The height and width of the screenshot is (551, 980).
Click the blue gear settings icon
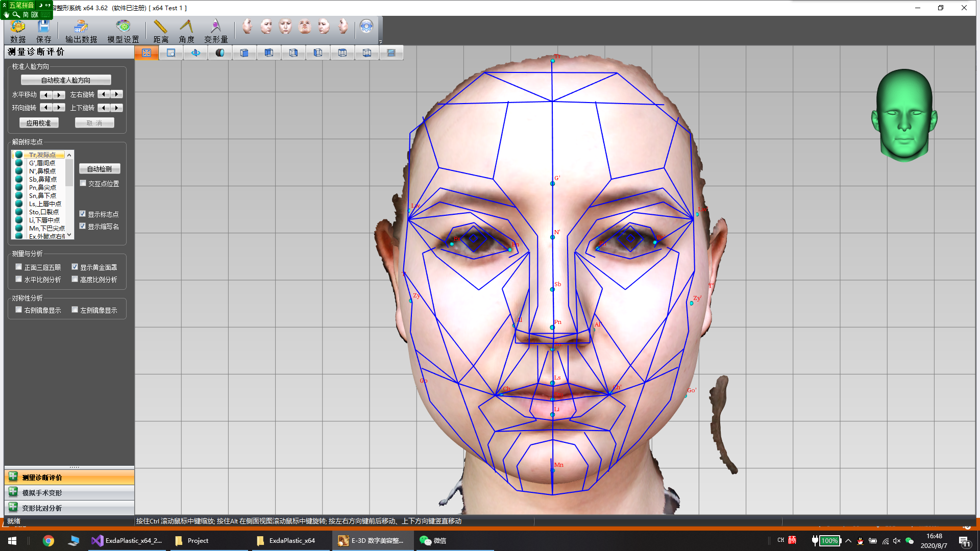tap(366, 27)
